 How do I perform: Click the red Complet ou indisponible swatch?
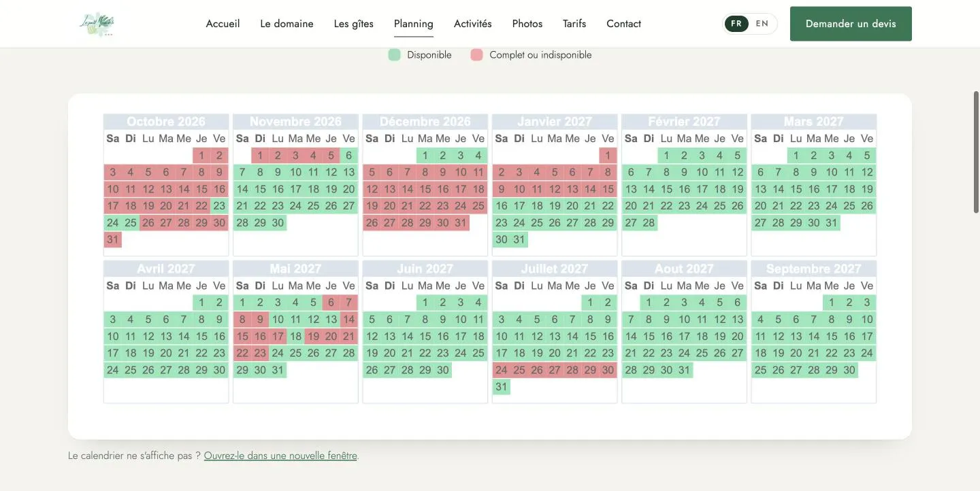click(476, 55)
